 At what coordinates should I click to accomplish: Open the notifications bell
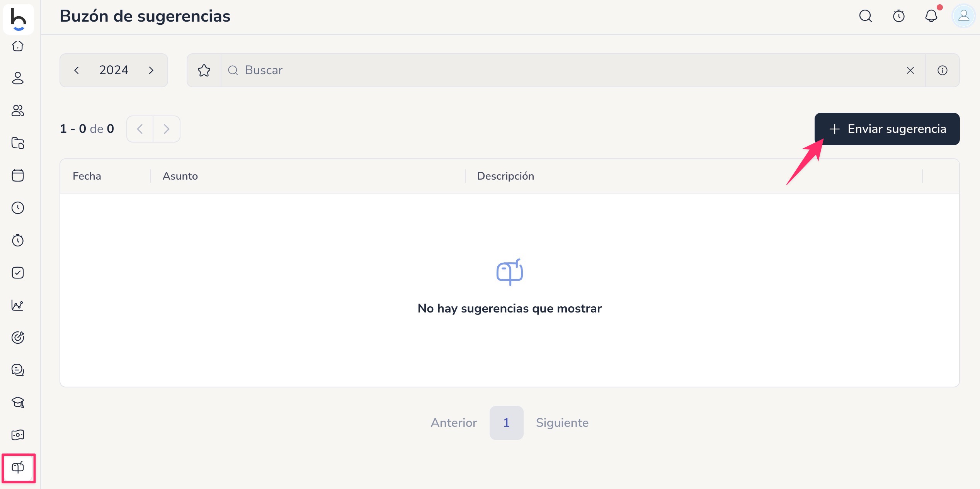pos(931,16)
